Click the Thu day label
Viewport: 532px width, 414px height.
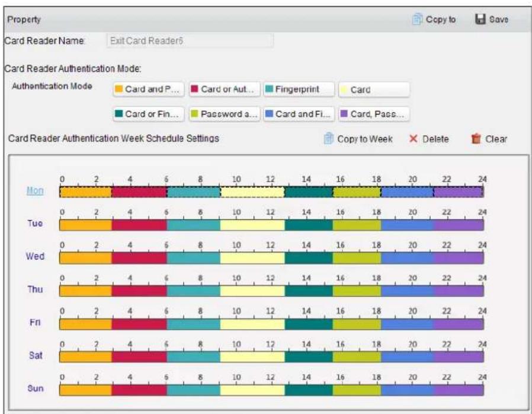35,289
